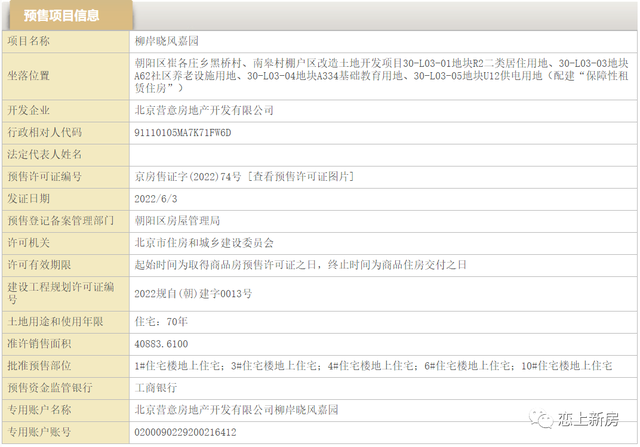Click the 专用账户名称 label
The image size is (640, 447).
(39, 409)
